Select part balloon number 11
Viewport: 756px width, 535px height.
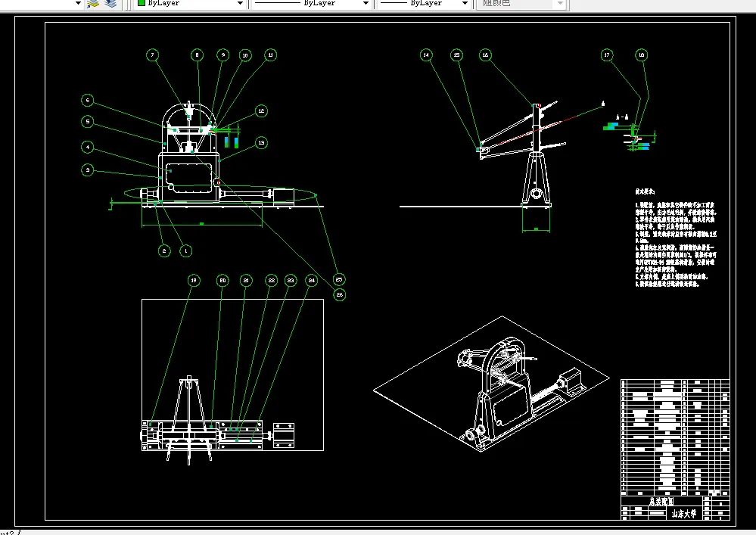(x=270, y=55)
